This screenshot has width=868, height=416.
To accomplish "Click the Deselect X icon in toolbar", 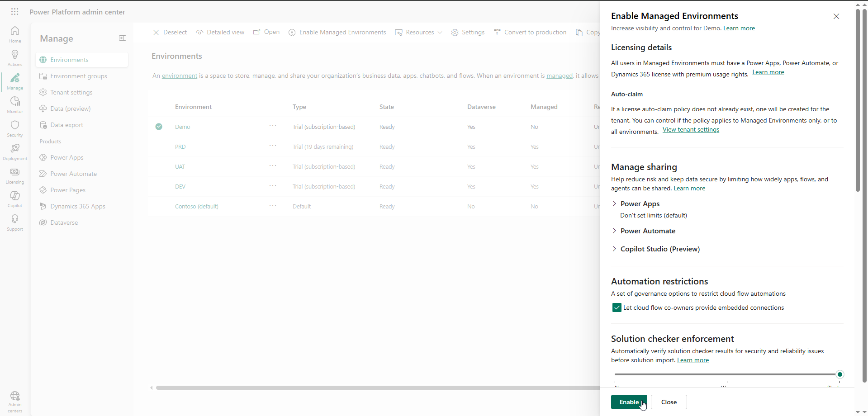I will point(156,33).
